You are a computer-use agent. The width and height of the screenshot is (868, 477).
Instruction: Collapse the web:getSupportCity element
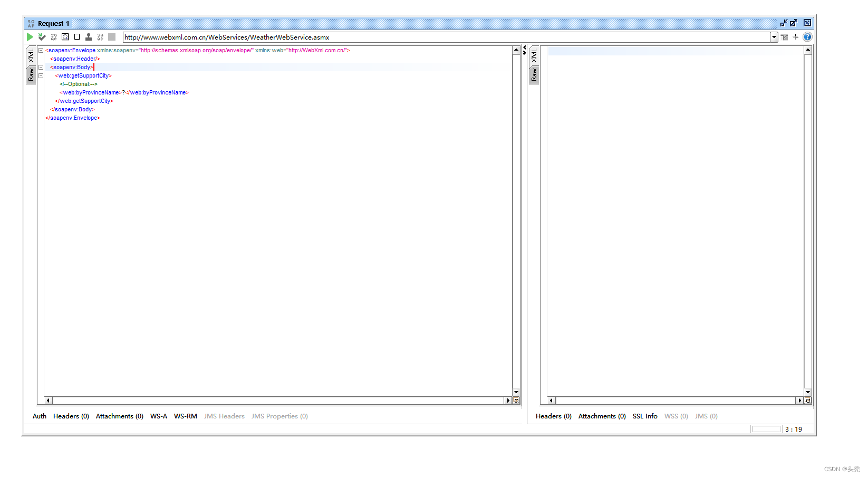pos(41,75)
